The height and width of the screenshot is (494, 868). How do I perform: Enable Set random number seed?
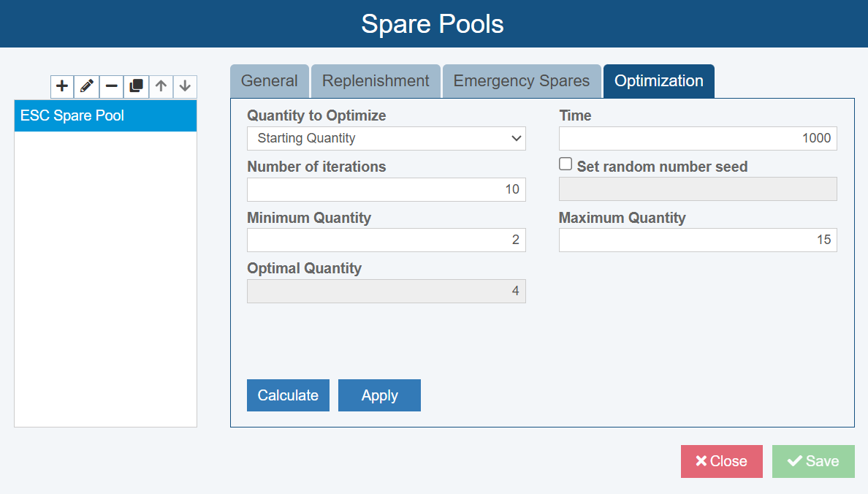566,164
